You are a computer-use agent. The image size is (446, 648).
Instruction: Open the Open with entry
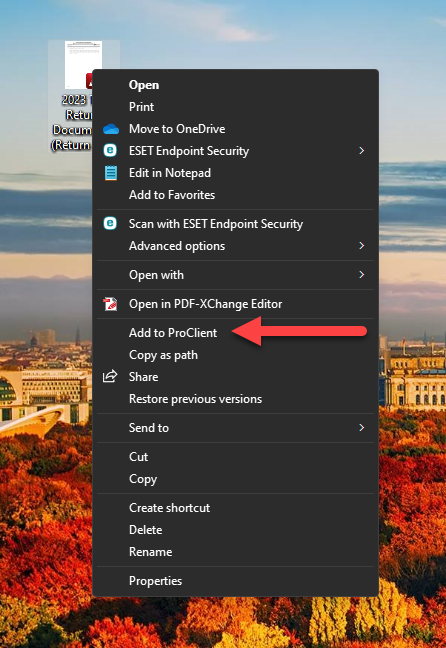pyautogui.click(x=235, y=274)
